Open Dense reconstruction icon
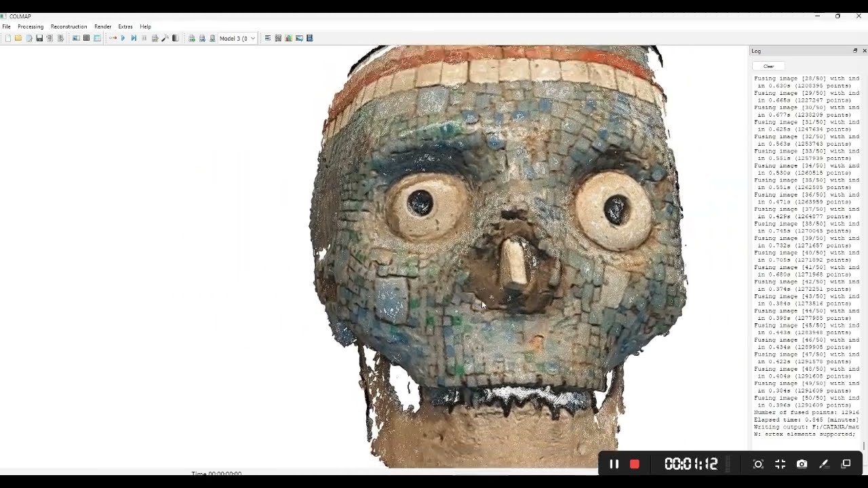 (176, 39)
